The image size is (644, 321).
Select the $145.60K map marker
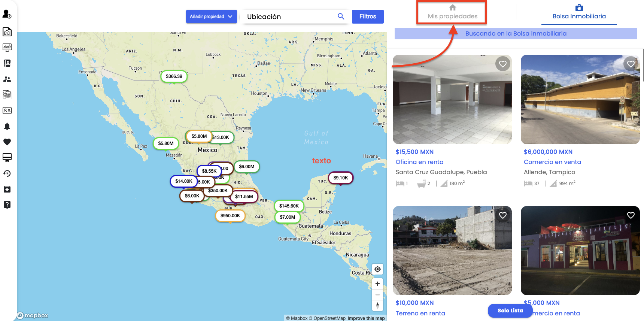click(x=289, y=206)
